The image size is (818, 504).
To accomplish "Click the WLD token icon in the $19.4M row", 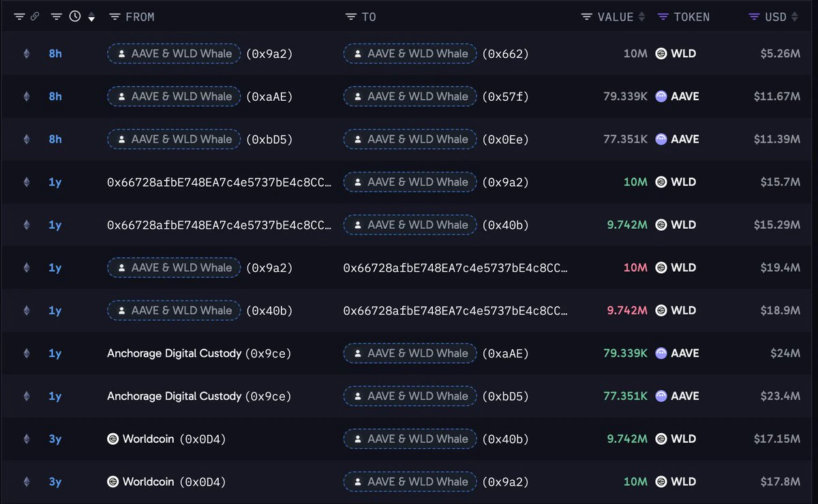I will (x=661, y=268).
